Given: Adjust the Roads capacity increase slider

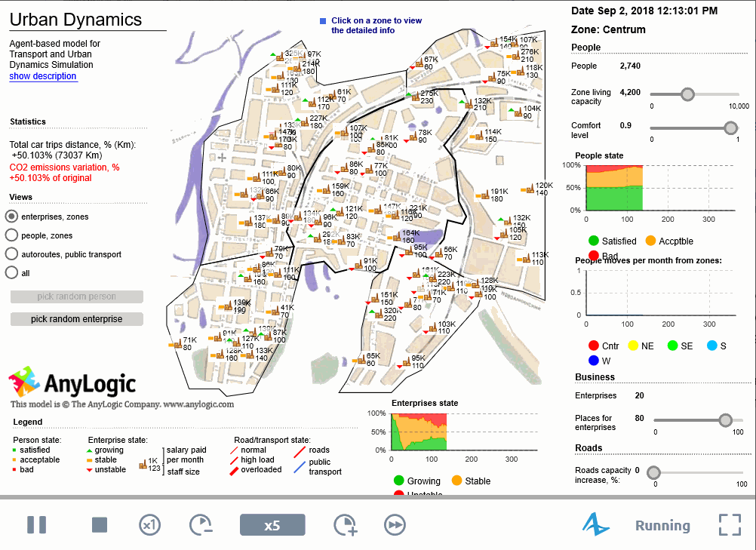Looking at the screenshot, I should point(653,472).
